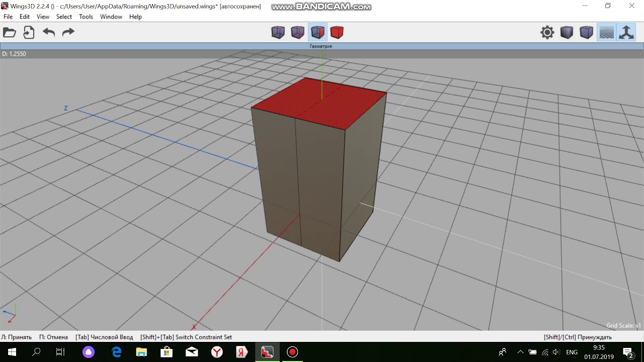Screen dimensions: 644x362
Task: Click the Л: Принять status hint
Action: (17, 337)
